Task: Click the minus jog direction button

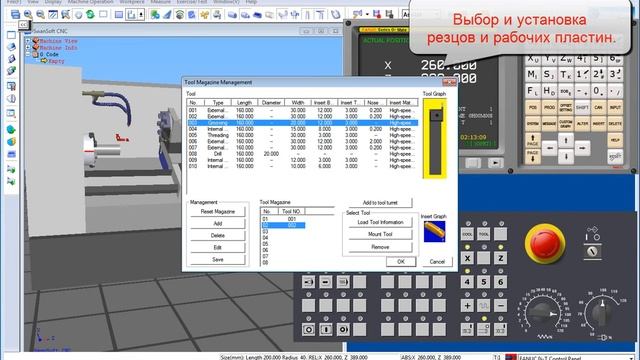Action: (500, 305)
